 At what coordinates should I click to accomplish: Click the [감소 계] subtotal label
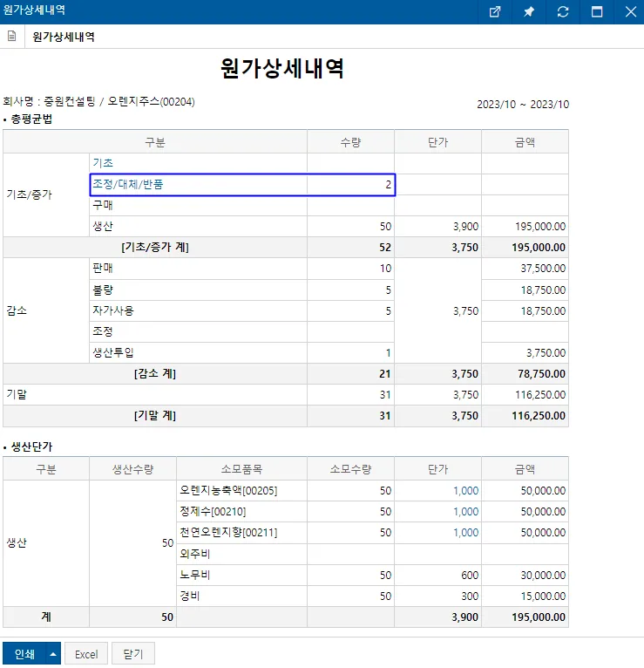point(155,373)
